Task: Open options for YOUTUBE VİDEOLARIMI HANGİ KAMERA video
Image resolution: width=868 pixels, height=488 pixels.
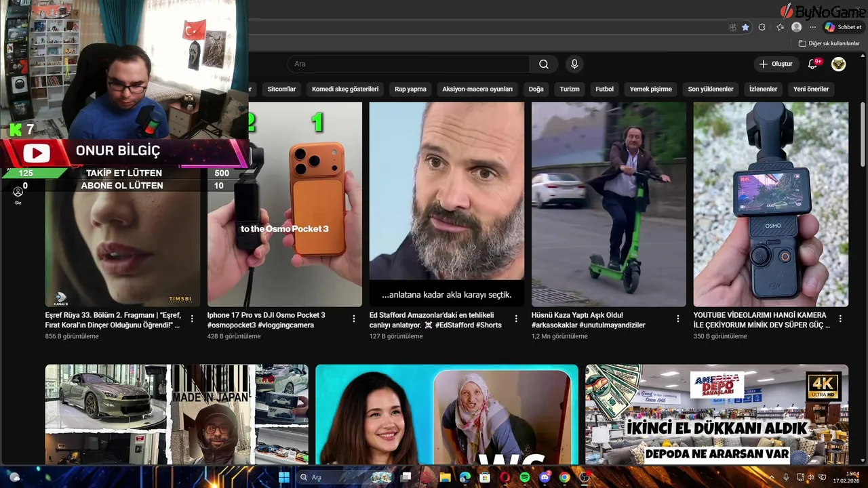Action: point(840,319)
